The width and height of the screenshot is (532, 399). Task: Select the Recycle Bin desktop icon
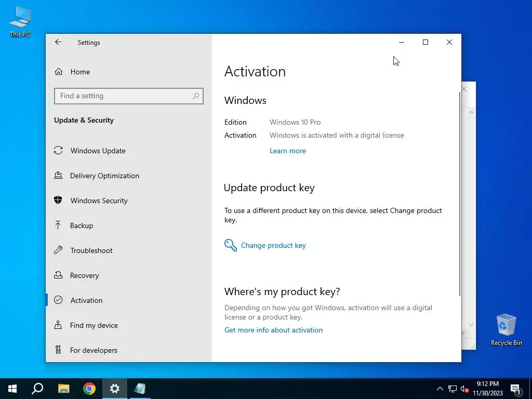(x=506, y=330)
